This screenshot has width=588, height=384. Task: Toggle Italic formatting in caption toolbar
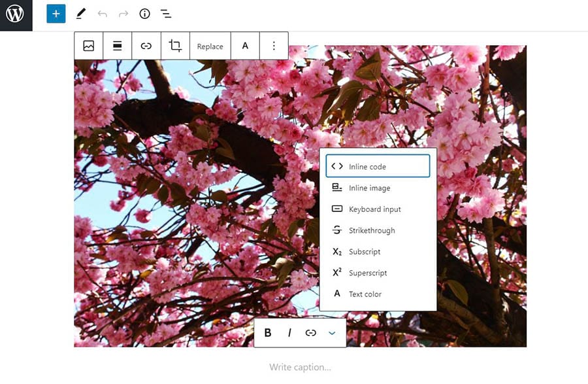289,333
